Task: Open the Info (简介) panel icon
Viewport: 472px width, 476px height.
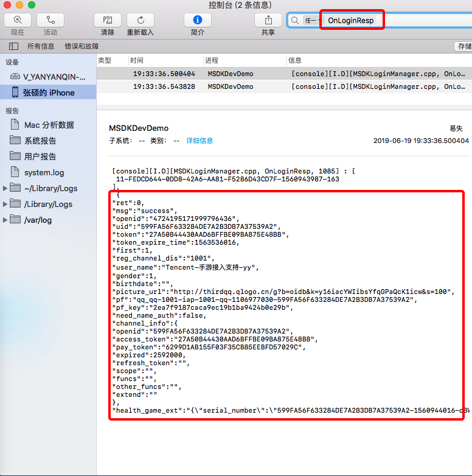Action: (198, 20)
